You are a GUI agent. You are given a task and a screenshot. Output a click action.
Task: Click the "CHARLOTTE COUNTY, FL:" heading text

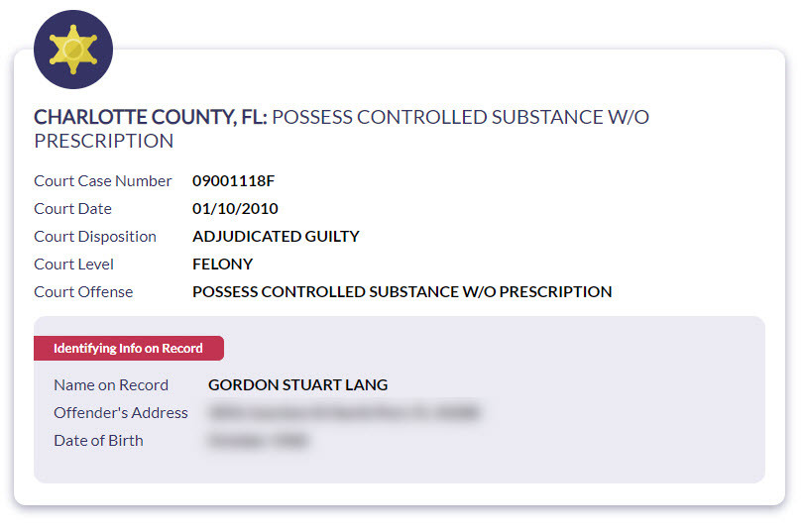click(150, 117)
